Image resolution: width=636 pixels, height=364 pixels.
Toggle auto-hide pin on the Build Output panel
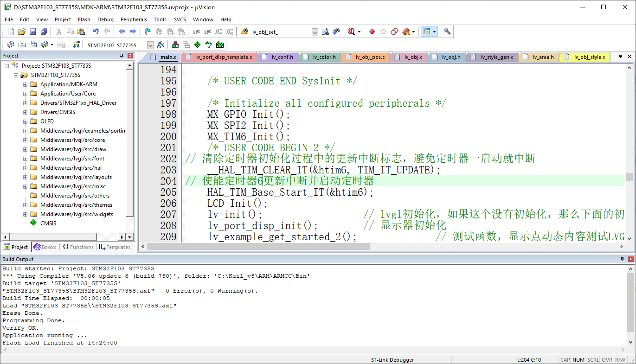click(623, 259)
